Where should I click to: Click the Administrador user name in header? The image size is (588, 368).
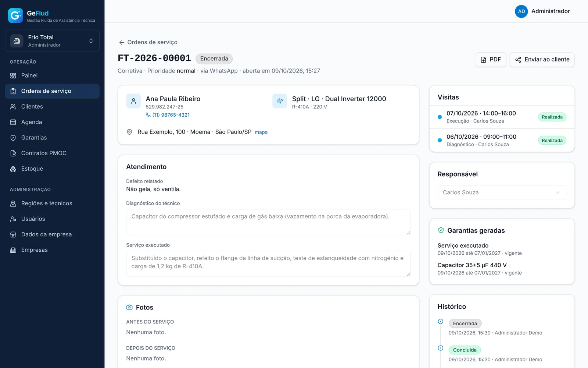coord(551,11)
